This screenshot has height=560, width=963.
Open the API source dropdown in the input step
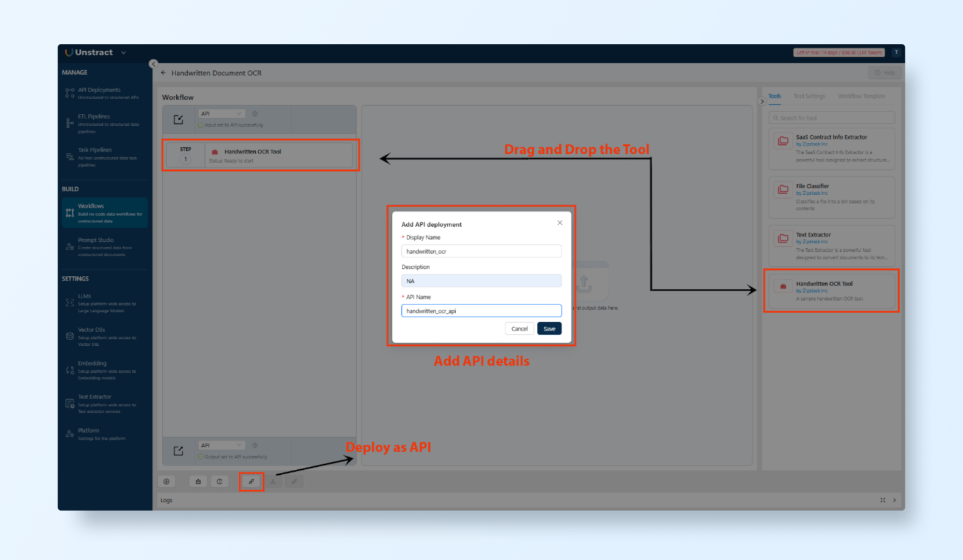coord(221,113)
